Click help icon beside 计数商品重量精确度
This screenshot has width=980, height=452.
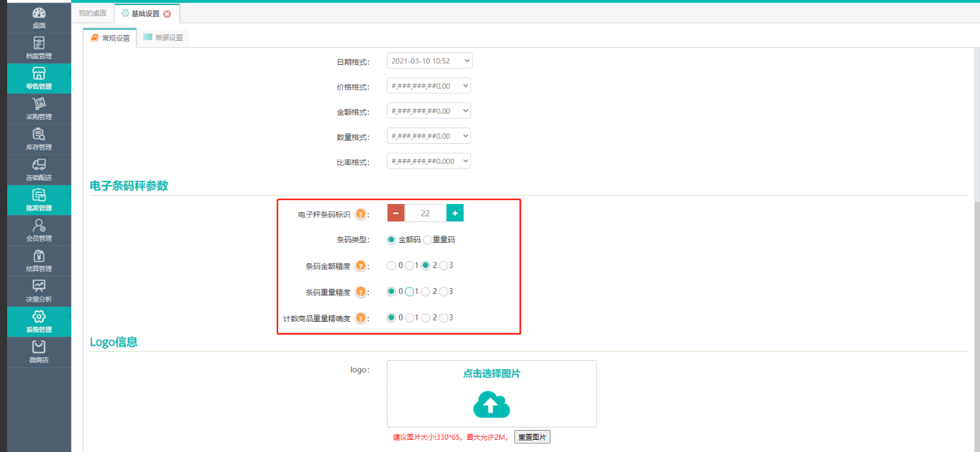coord(361,318)
